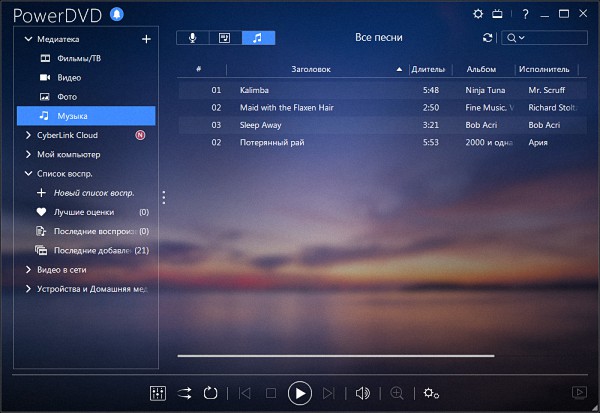
Task: Open Лучшие оценки playlist
Action: tap(86, 212)
